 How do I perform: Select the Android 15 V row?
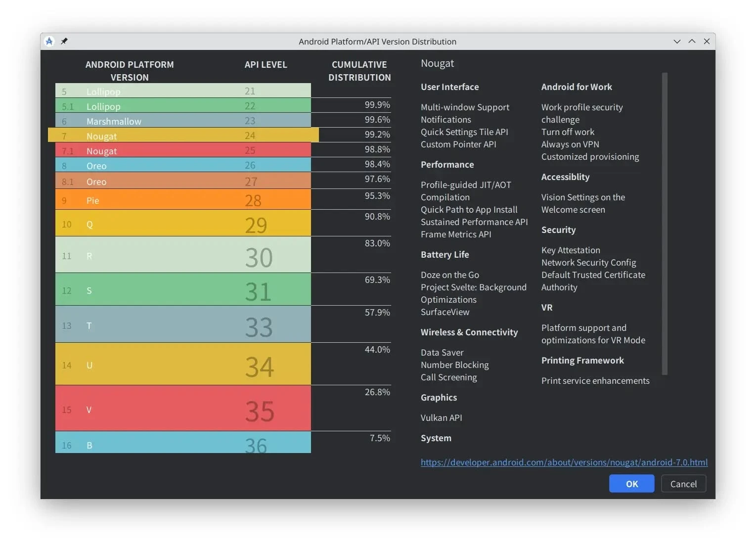pos(183,409)
